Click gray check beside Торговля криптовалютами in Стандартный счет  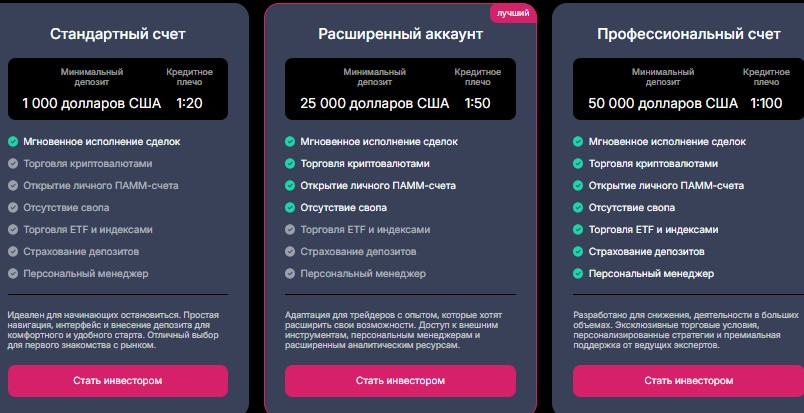pos(13,164)
